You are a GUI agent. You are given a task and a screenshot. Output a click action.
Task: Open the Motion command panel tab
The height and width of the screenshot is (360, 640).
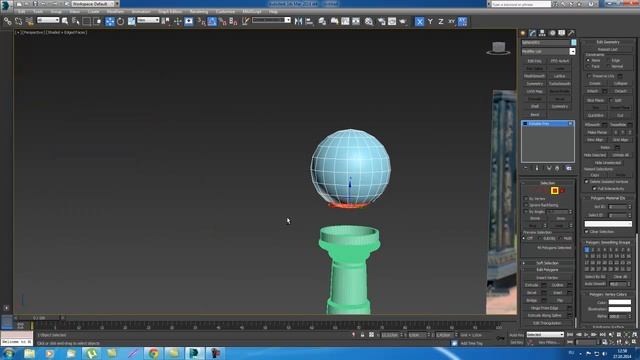[x=552, y=33]
